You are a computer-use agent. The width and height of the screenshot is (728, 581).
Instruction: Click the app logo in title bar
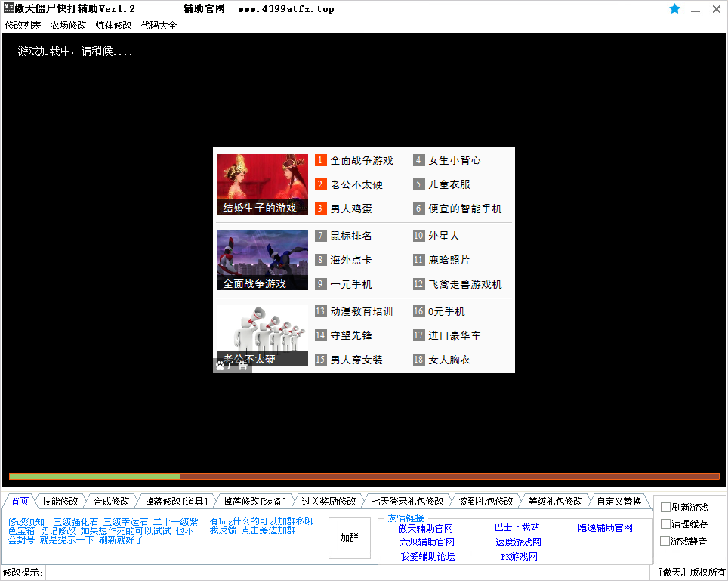(8, 8)
